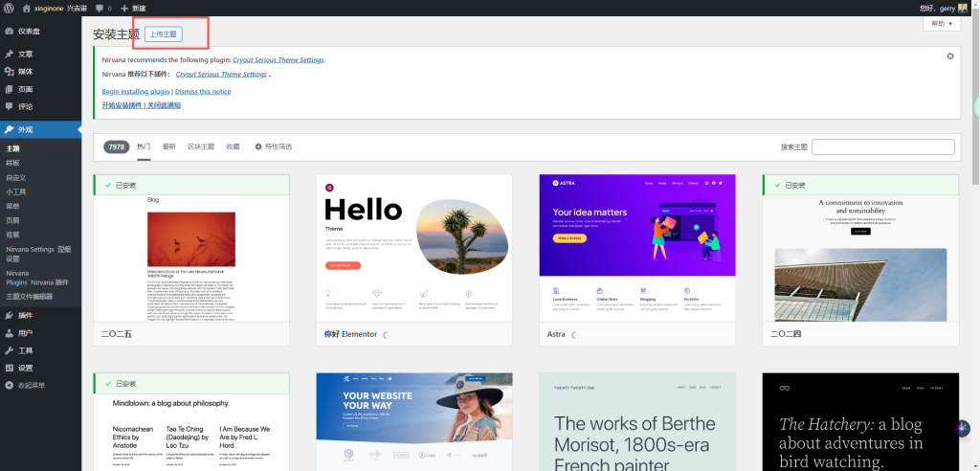Open The Hatchery bird watching theme thumbnail
The height and width of the screenshot is (471, 980).
click(860, 422)
